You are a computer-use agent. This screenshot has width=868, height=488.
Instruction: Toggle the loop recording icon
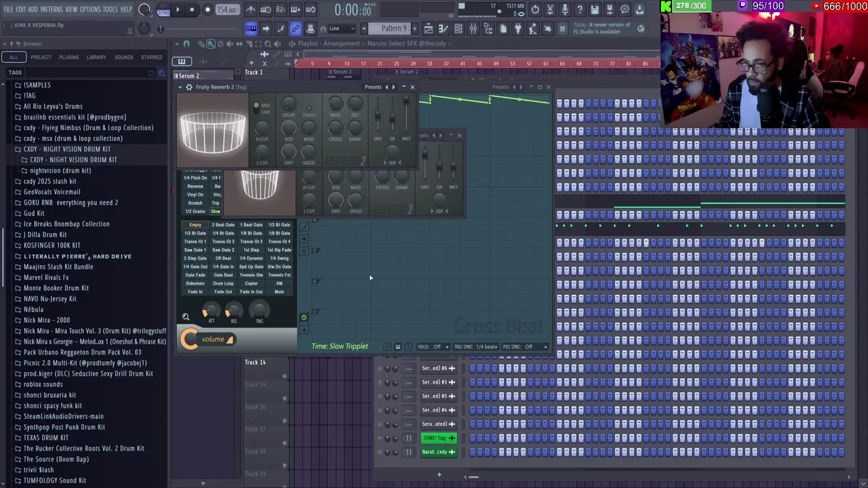click(311, 9)
